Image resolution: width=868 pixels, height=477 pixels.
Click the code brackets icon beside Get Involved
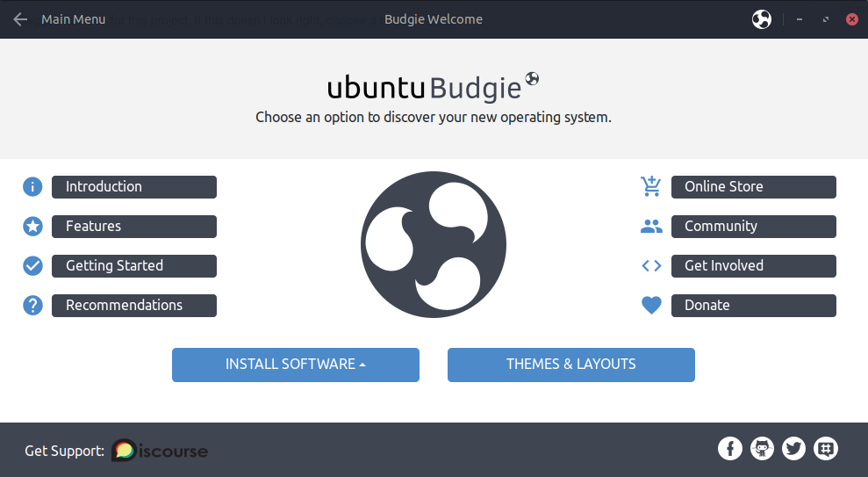point(651,266)
